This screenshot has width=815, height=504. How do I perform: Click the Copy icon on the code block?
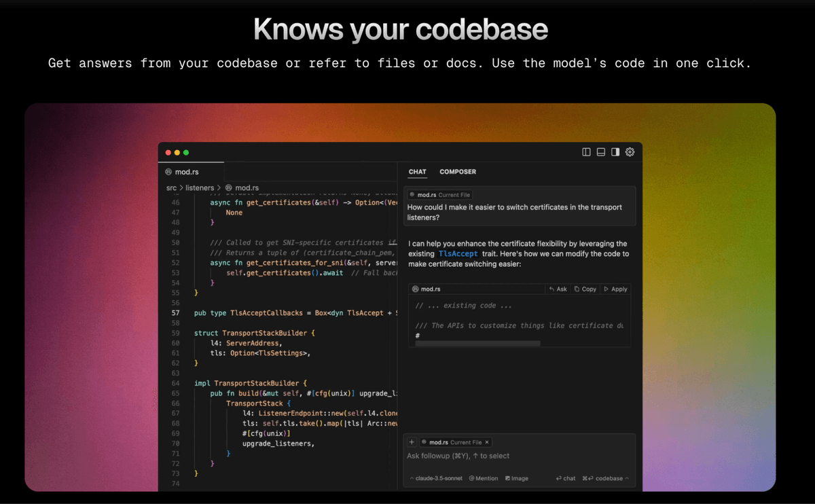[585, 288]
